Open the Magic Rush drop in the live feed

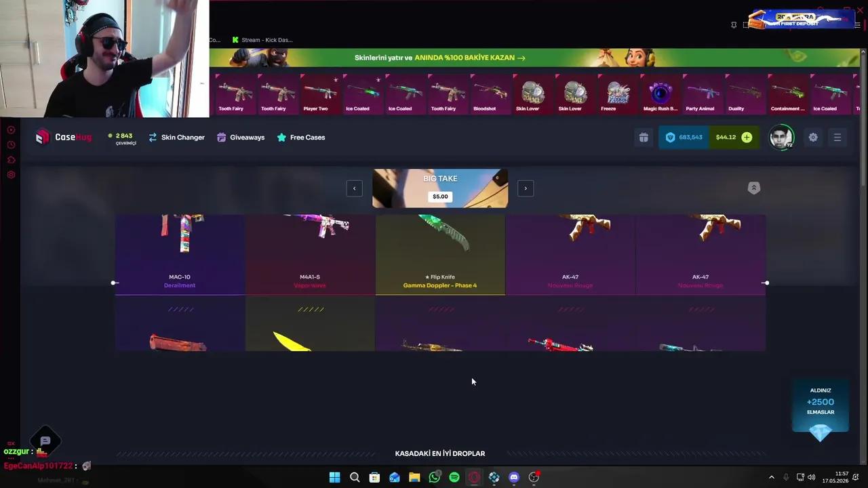tap(660, 94)
